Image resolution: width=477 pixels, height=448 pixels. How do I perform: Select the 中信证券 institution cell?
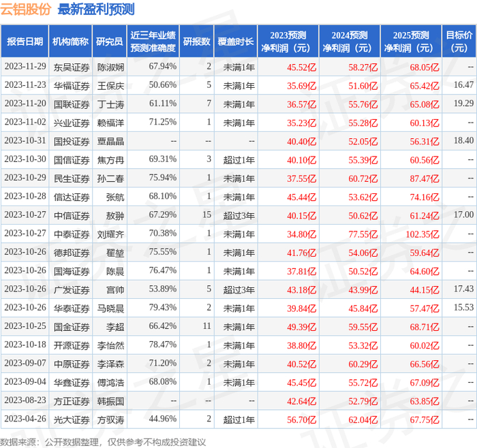click(72, 216)
